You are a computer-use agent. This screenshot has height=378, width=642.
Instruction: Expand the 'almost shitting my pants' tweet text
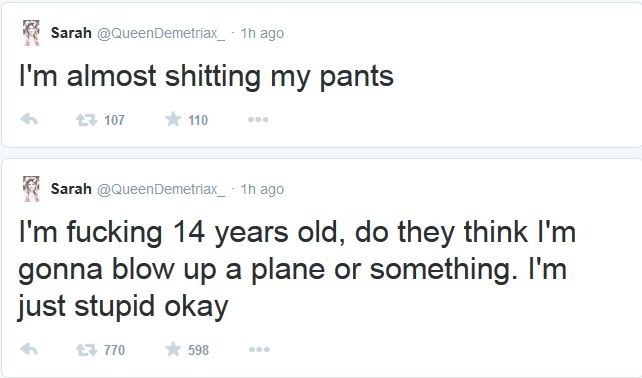(x=206, y=77)
